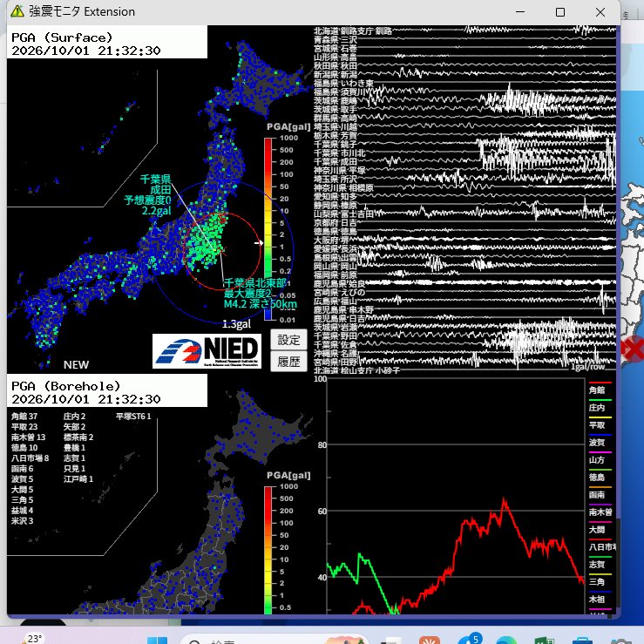644x644 pixels.
Task: Click the NIED logo
Action: (x=207, y=350)
